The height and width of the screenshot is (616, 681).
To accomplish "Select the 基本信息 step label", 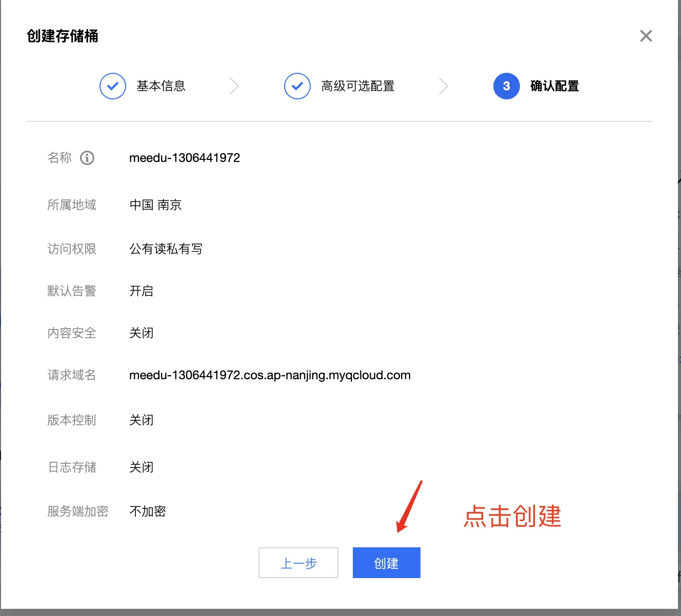I will pyautogui.click(x=161, y=86).
